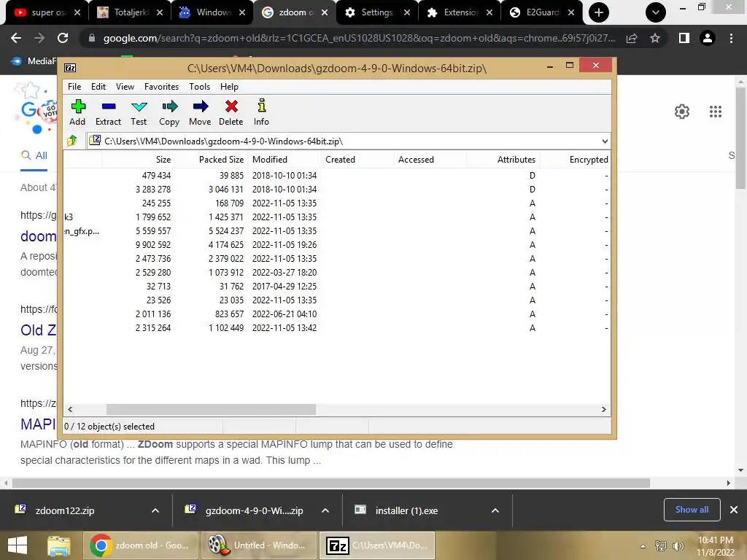The image size is (747, 560).
Task: Click the 7-Zip horizontal scrollbar thumb
Action: click(211, 410)
